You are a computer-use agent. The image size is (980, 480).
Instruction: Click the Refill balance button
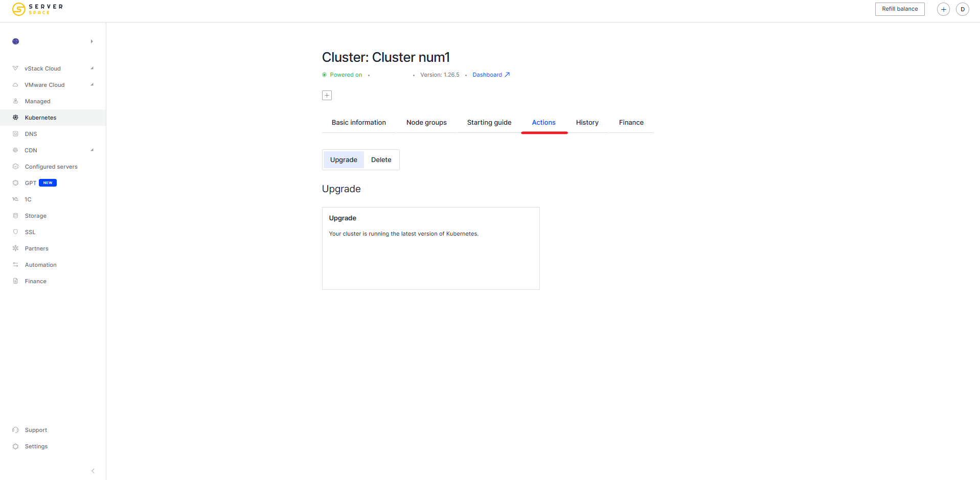pyautogui.click(x=900, y=9)
